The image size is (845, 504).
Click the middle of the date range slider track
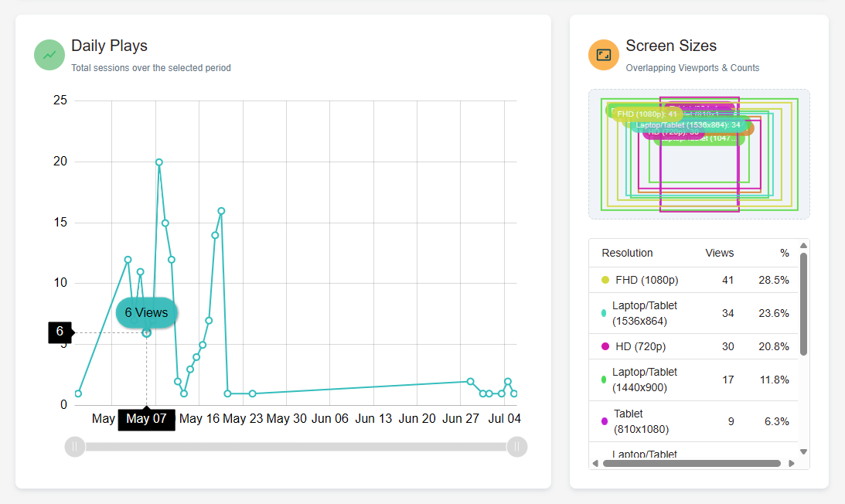(296, 447)
